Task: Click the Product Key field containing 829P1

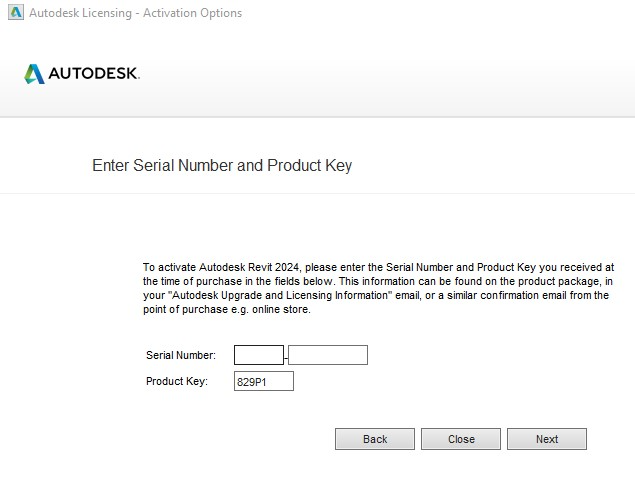Action: click(264, 381)
